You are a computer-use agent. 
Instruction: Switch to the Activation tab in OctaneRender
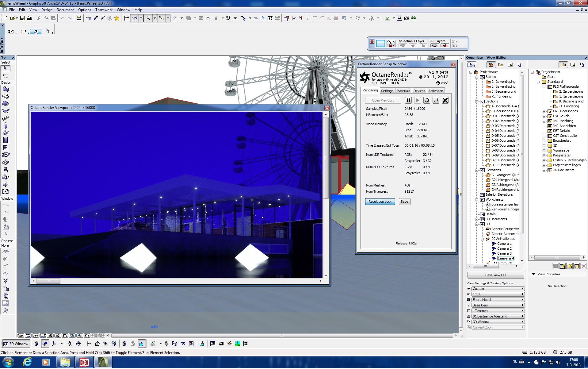[x=436, y=91]
